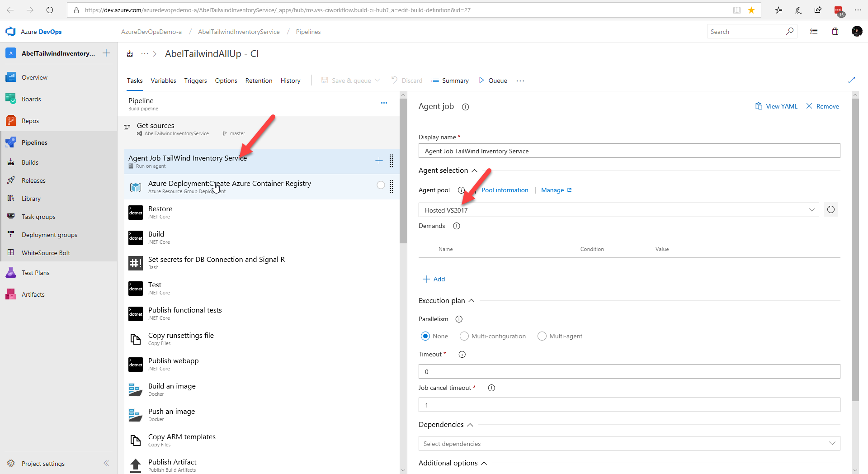Click the View YAML button
The height and width of the screenshot is (474, 868).
(x=776, y=106)
